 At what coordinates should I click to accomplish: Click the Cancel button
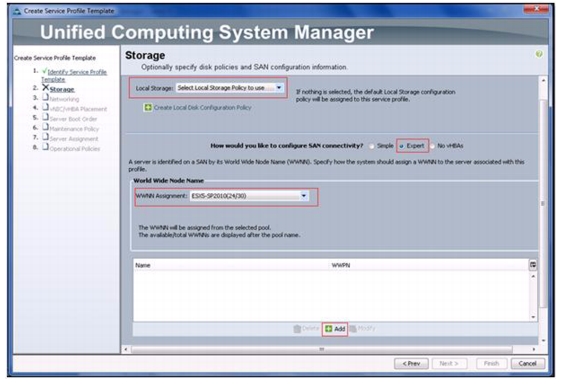[x=528, y=364]
